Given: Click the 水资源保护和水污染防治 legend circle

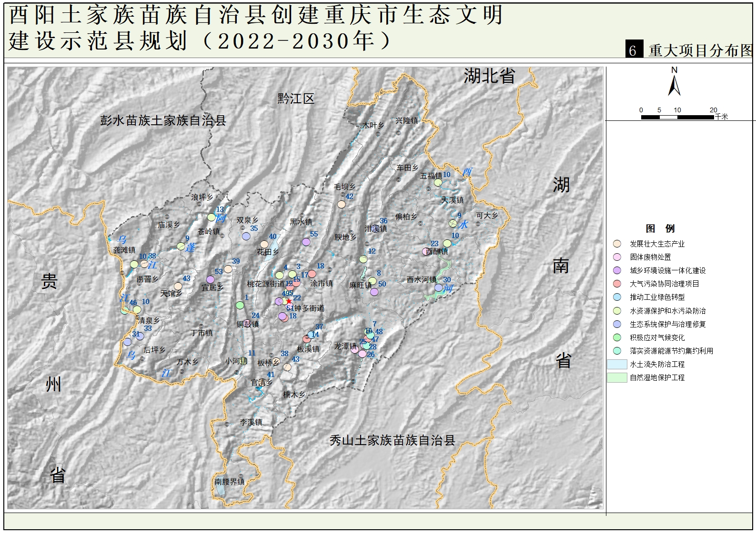Looking at the screenshot, I should click(x=617, y=311).
